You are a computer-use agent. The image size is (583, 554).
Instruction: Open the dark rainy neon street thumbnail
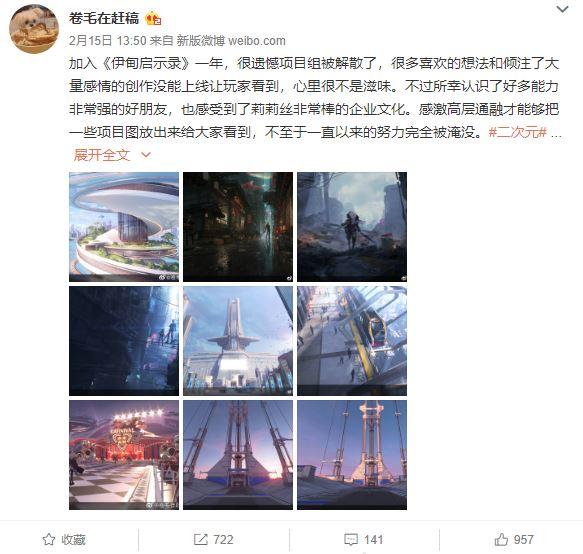pyautogui.click(x=238, y=227)
